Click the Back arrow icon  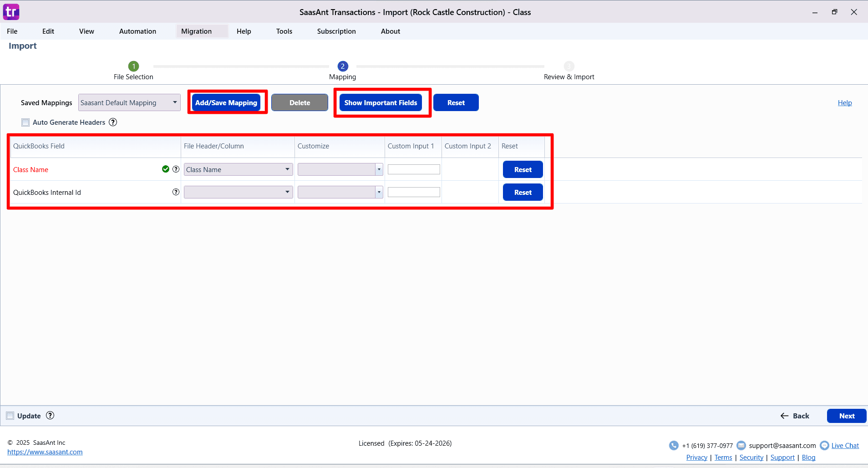point(784,416)
